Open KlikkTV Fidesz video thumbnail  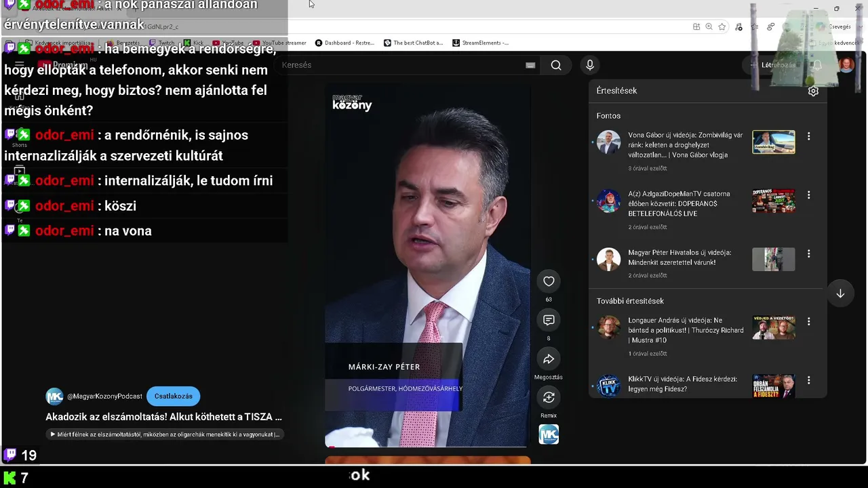[x=774, y=386]
